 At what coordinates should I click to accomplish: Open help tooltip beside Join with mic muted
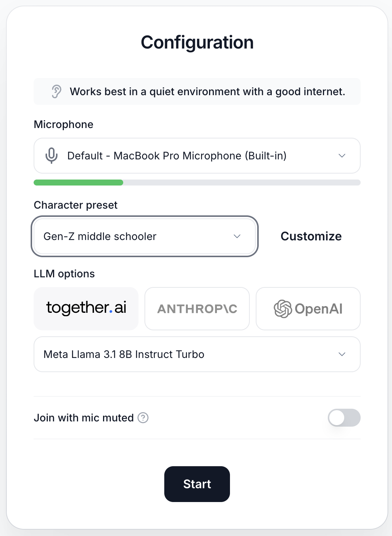(143, 418)
